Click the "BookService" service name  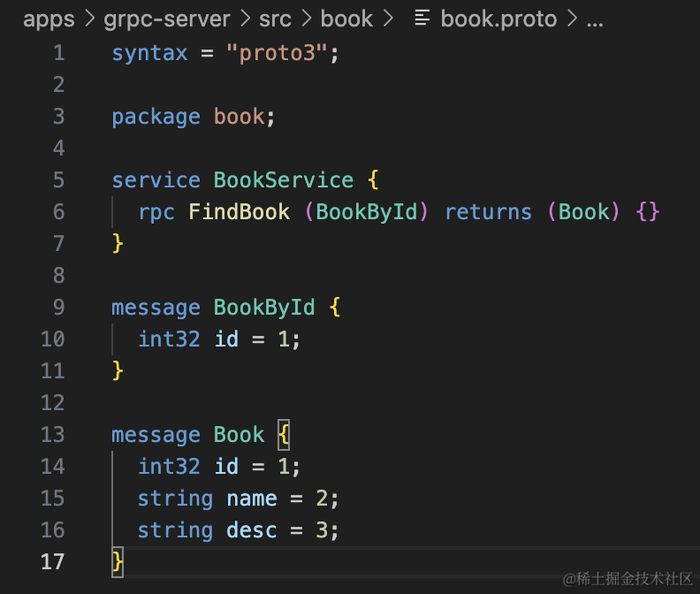pos(283,180)
